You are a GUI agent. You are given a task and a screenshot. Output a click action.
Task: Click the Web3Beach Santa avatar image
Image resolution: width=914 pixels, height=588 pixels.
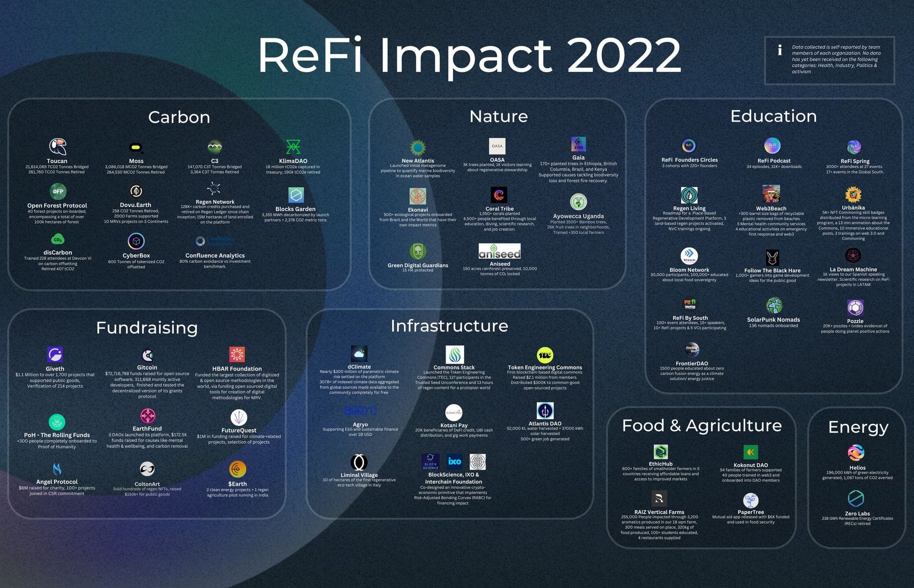tap(771, 194)
